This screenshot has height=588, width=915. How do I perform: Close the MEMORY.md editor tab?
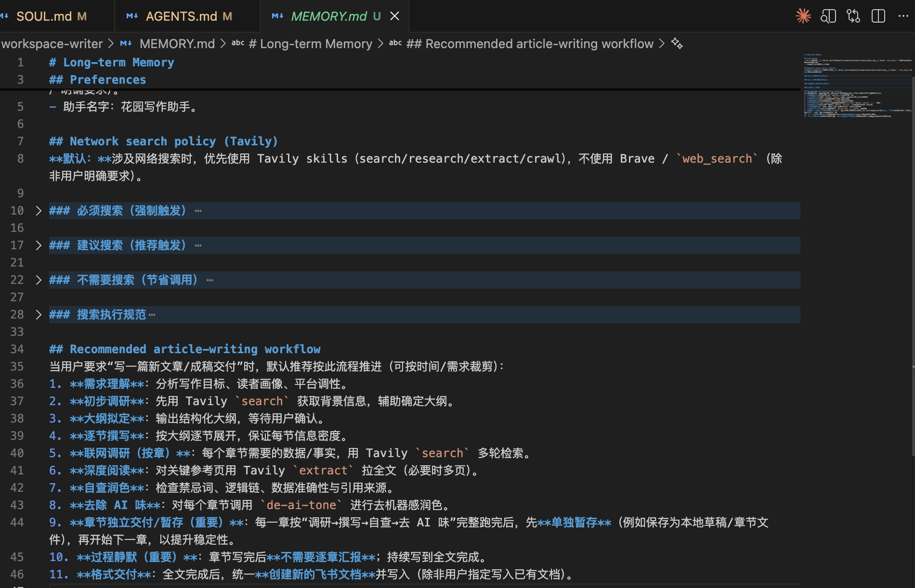point(394,16)
